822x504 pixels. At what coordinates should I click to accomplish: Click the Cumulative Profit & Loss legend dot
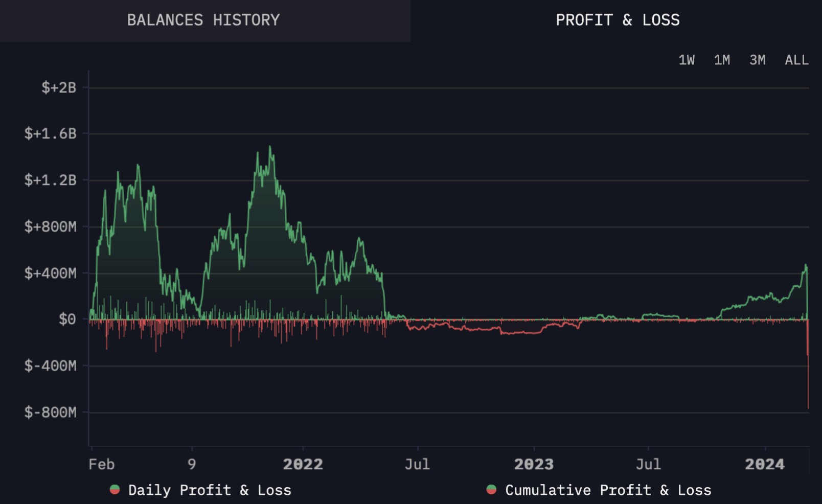pos(491,490)
